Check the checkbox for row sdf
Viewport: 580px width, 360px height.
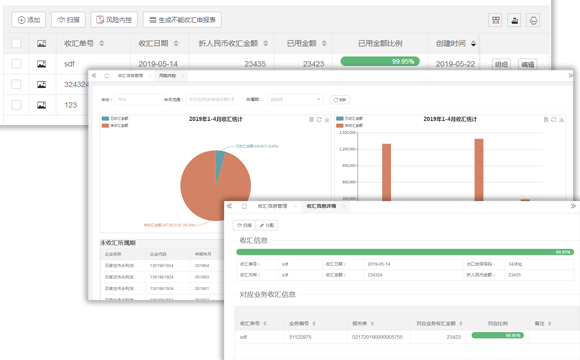[16, 64]
